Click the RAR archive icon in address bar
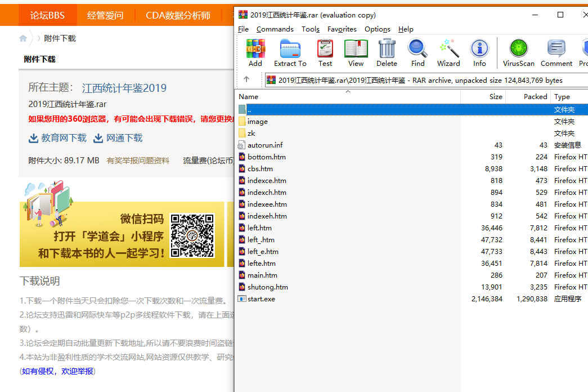 point(271,80)
